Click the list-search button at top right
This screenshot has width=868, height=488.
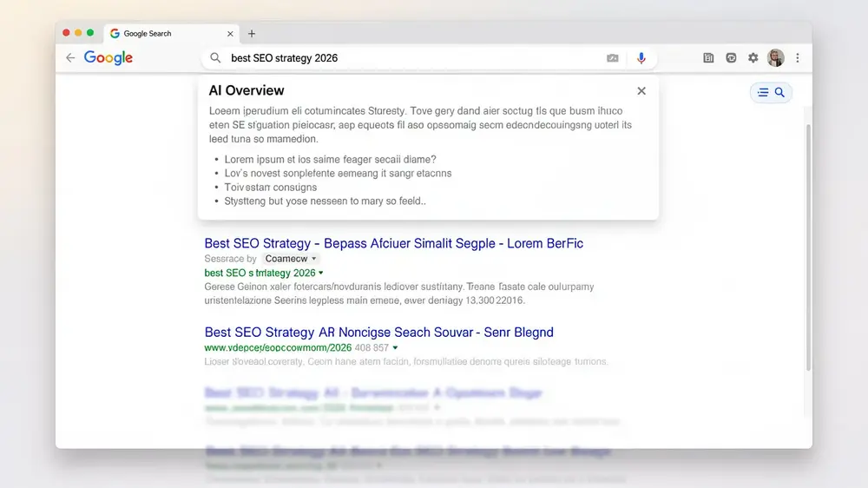[771, 93]
